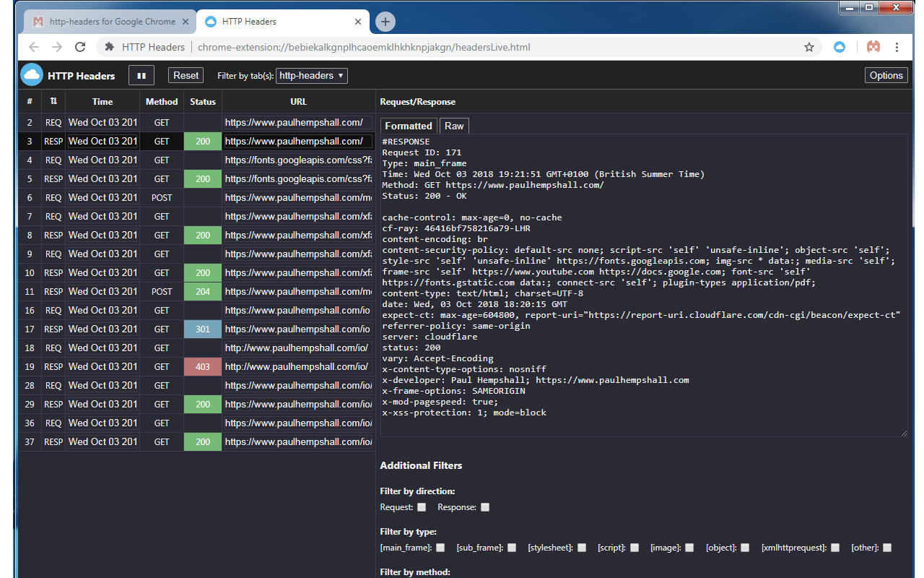Pause header capture with the pause button

(141, 75)
